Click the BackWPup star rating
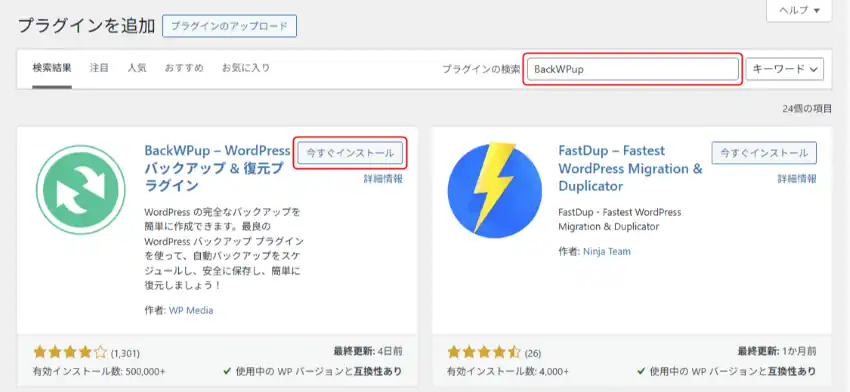Image resolution: width=850 pixels, height=392 pixels. (x=70, y=353)
